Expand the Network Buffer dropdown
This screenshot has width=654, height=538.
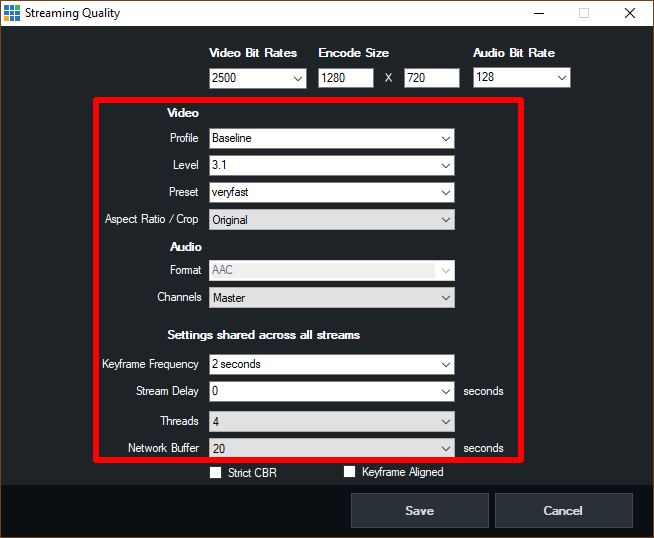(331, 449)
